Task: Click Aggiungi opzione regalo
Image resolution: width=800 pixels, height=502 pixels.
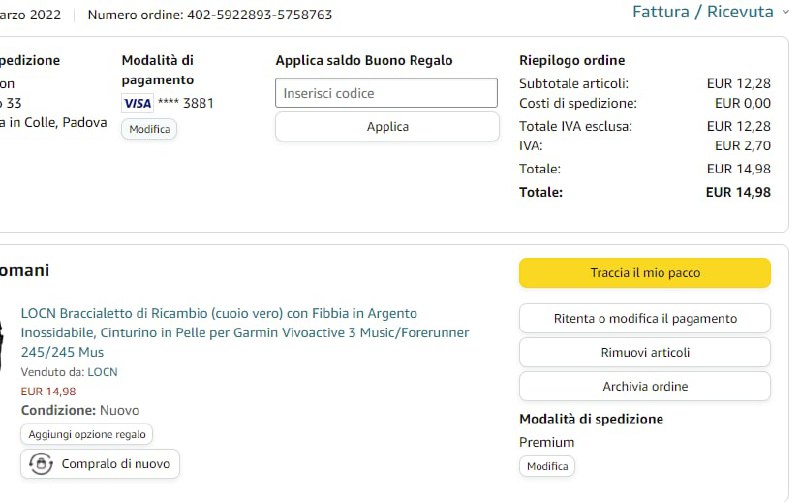Action: tap(87, 434)
